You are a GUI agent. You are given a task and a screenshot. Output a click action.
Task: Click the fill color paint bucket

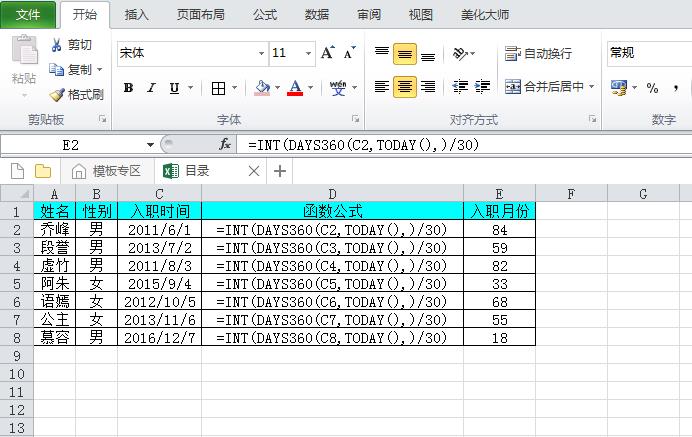(262, 88)
